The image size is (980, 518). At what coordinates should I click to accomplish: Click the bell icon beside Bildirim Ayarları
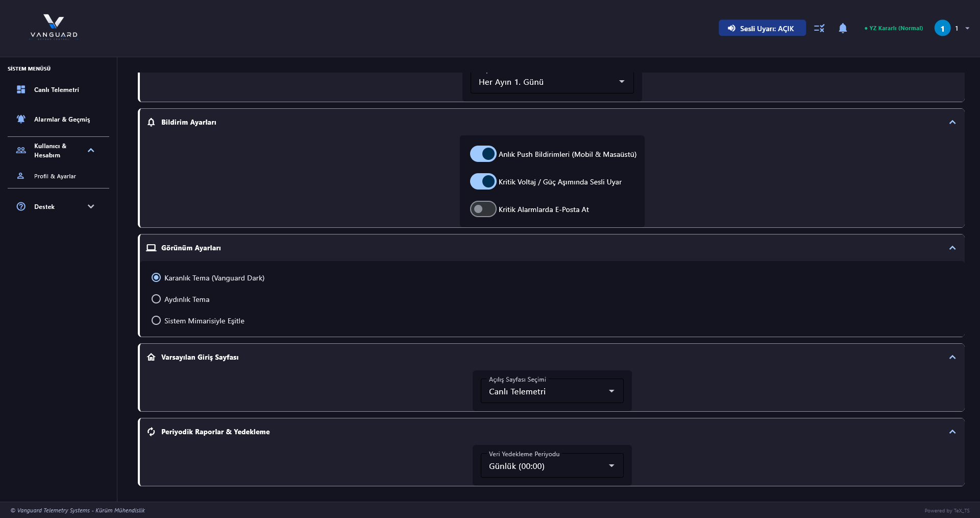click(151, 122)
